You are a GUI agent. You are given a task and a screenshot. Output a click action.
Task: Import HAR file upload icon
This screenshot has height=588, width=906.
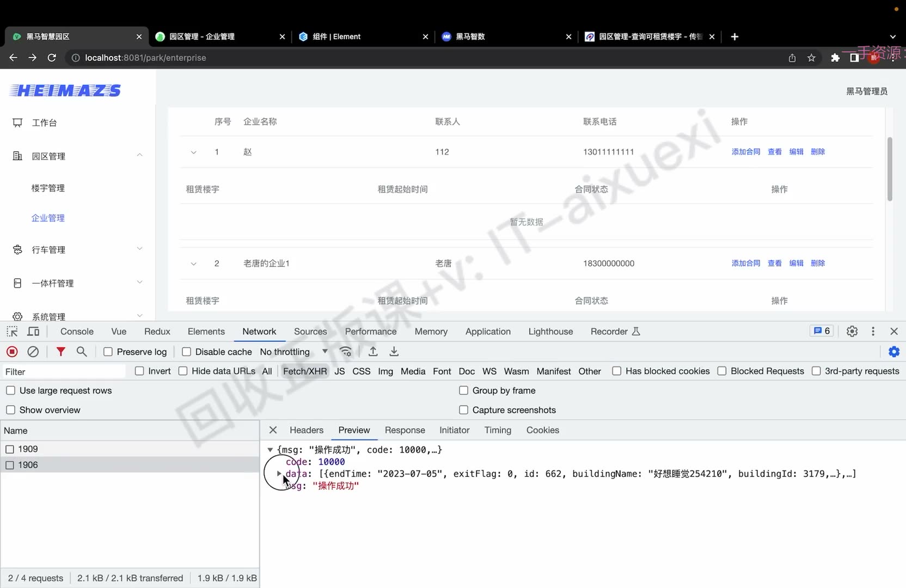pyautogui.click(x=373, y=352)
